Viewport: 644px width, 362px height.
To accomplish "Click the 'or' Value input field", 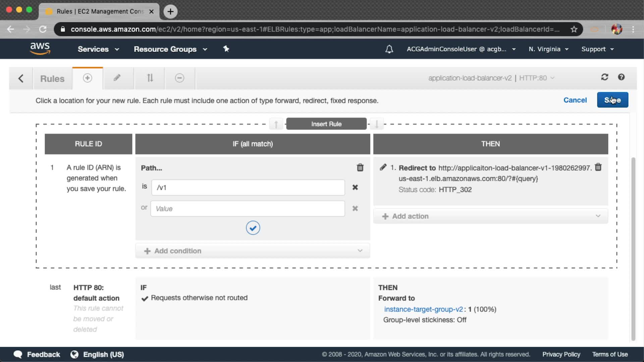I will pyautogui.click(x=248, y=208).
